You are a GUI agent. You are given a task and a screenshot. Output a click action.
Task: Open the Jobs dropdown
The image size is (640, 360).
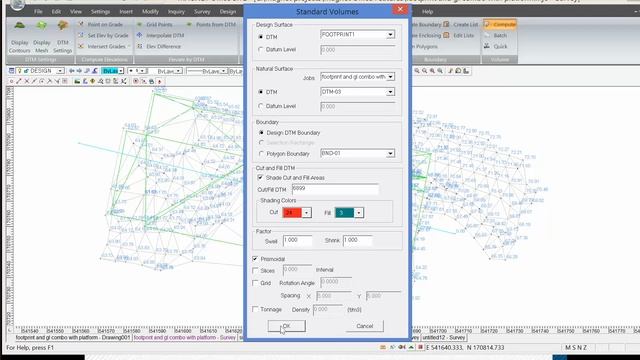[390, 77]
